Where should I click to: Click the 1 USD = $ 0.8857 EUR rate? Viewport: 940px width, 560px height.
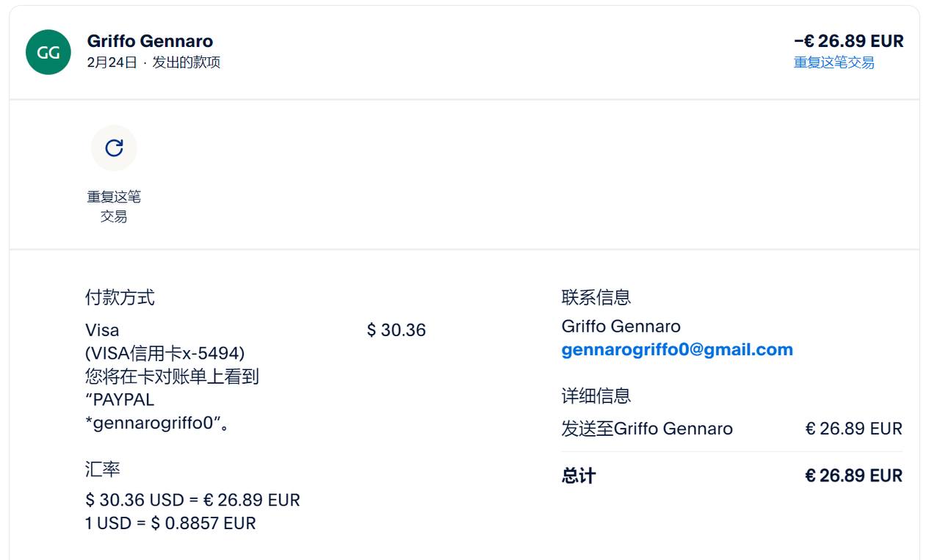coord(170,523)
